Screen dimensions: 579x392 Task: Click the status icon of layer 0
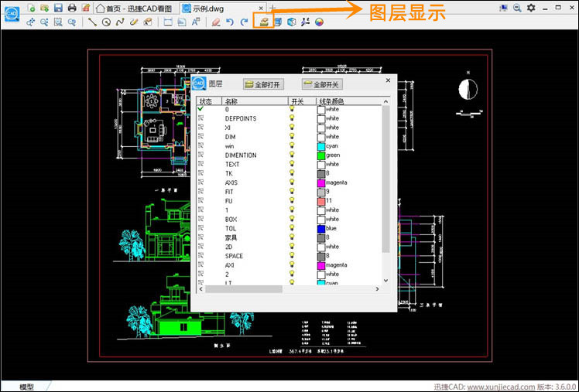200,109
